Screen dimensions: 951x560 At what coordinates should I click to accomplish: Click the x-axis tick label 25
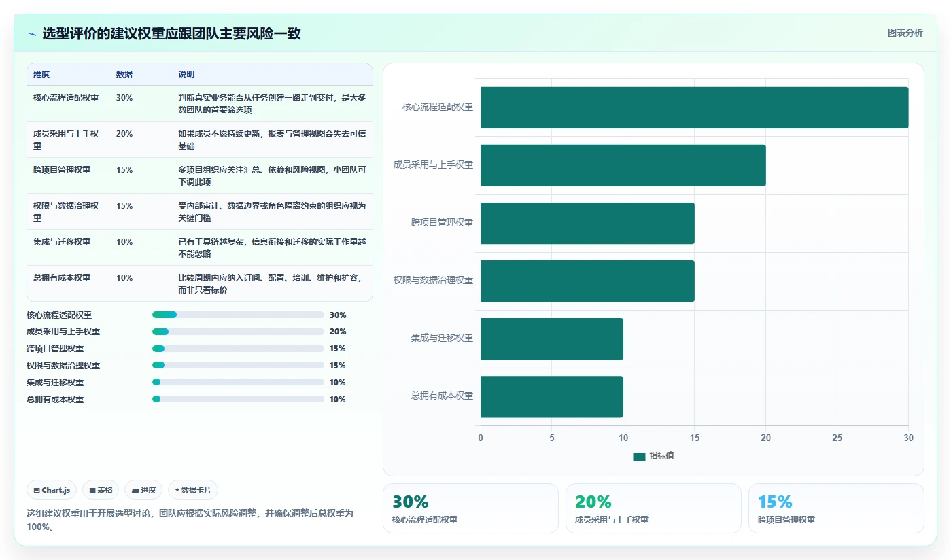[837, 438]
